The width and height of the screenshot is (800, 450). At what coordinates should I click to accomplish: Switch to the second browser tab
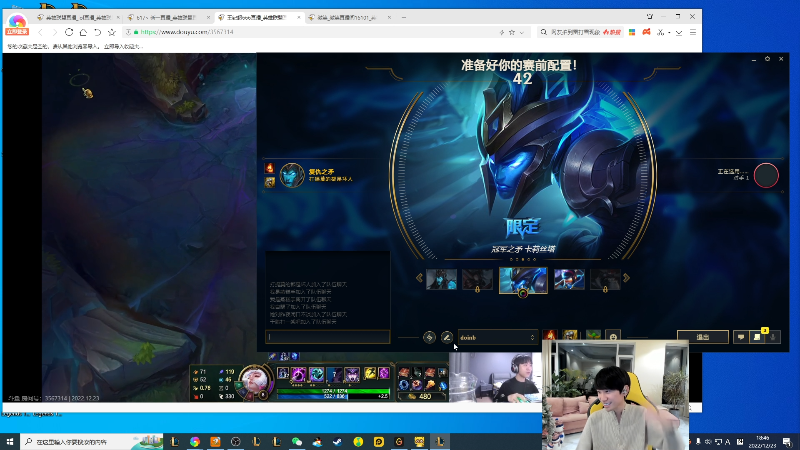[x=169, y=17]
